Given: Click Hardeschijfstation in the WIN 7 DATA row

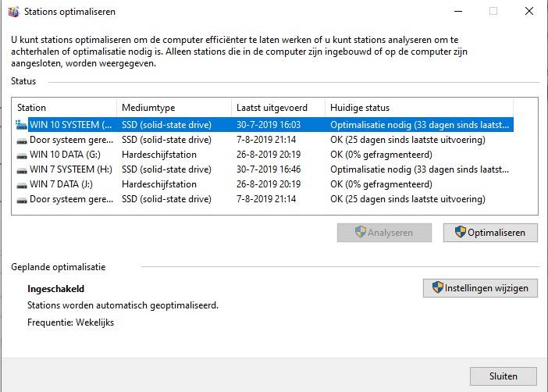Looking at the screenshot, I should (159, 184).
